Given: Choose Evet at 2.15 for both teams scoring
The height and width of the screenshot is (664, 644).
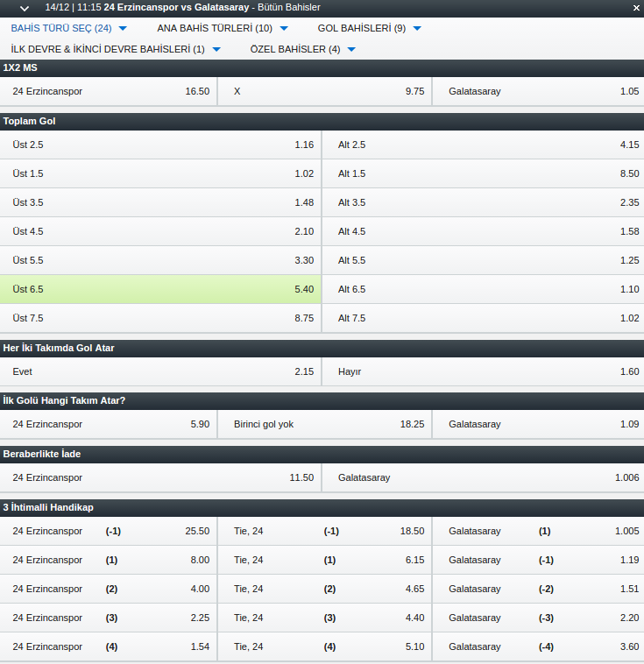Looking at the screenshot, I should [x=160, y=371].
